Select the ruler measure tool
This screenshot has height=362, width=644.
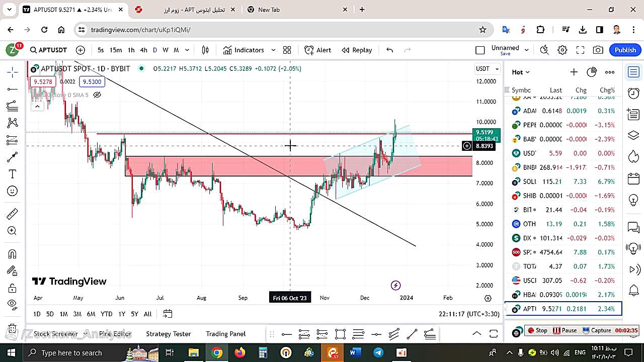12,214
